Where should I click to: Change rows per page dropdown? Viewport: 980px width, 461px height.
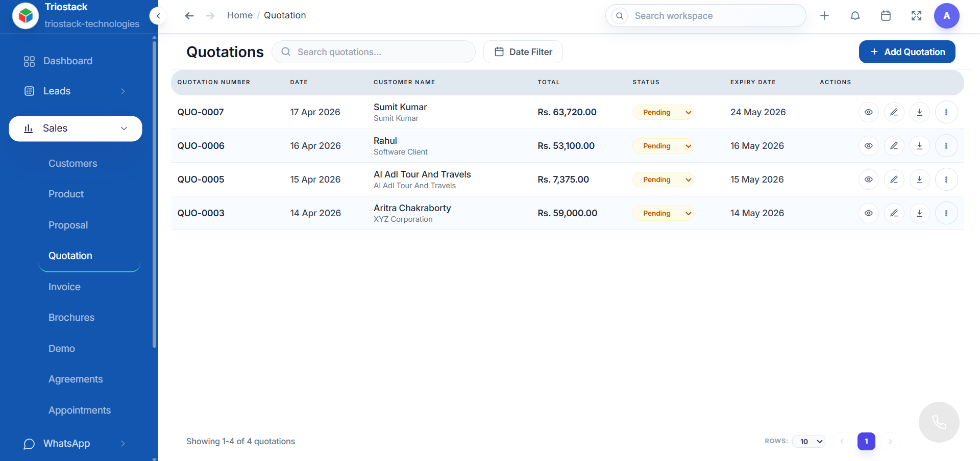tap(809, 442)
